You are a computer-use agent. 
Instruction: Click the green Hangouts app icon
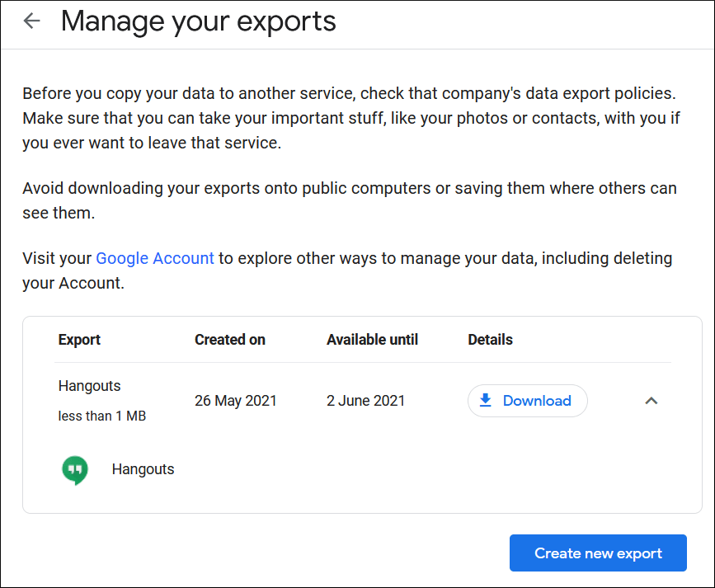(75, 470)
